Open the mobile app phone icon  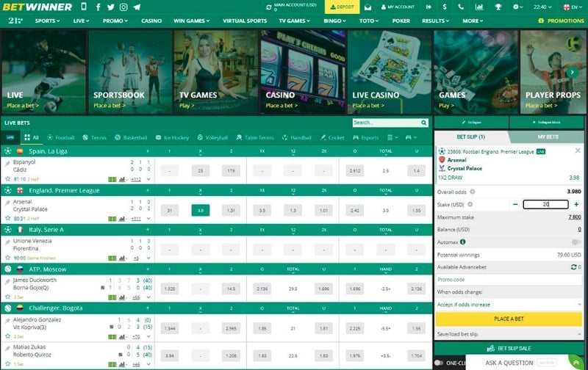(x=83, y=7)
